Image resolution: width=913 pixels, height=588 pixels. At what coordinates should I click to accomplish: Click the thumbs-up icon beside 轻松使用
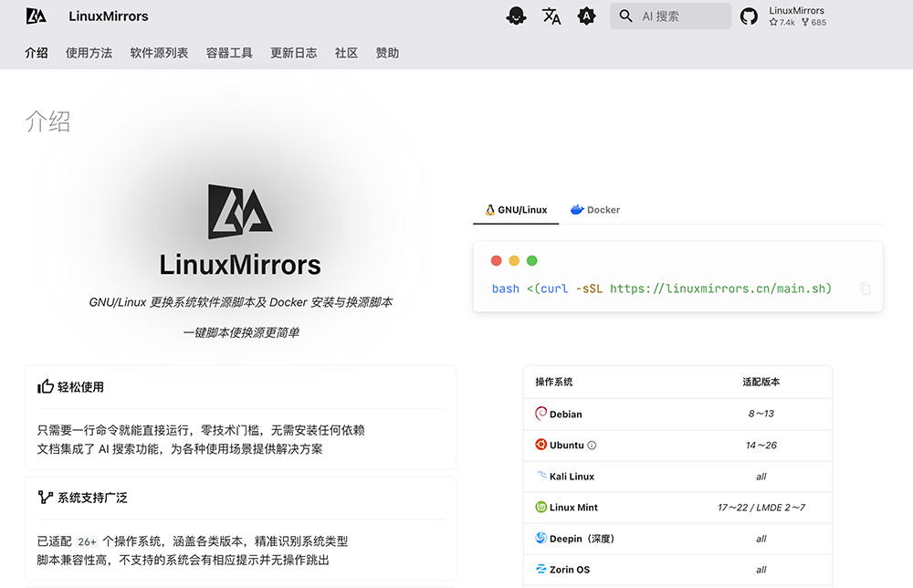point(46,386)
